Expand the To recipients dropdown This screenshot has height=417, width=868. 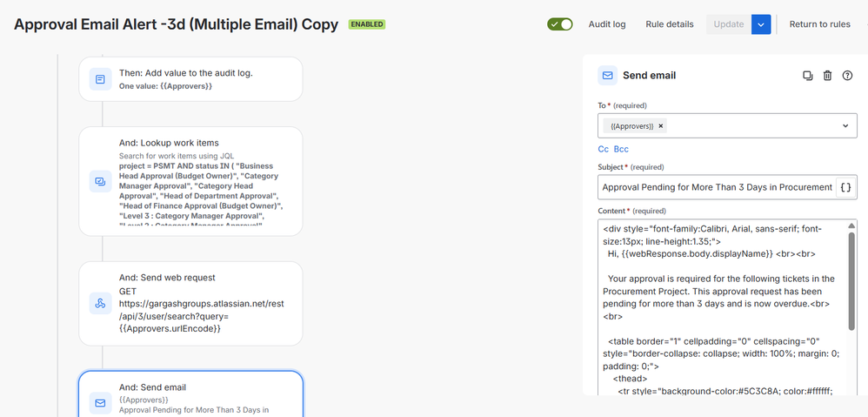click(x=846, y=126)
